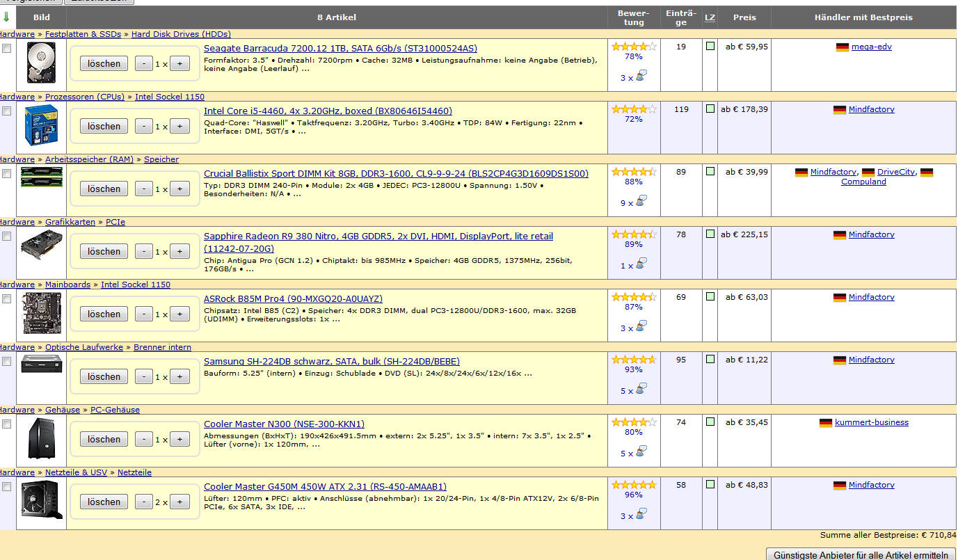
Task: Toggle LZ box for Seagate Barracuda
Action: [x=710, y=47]
